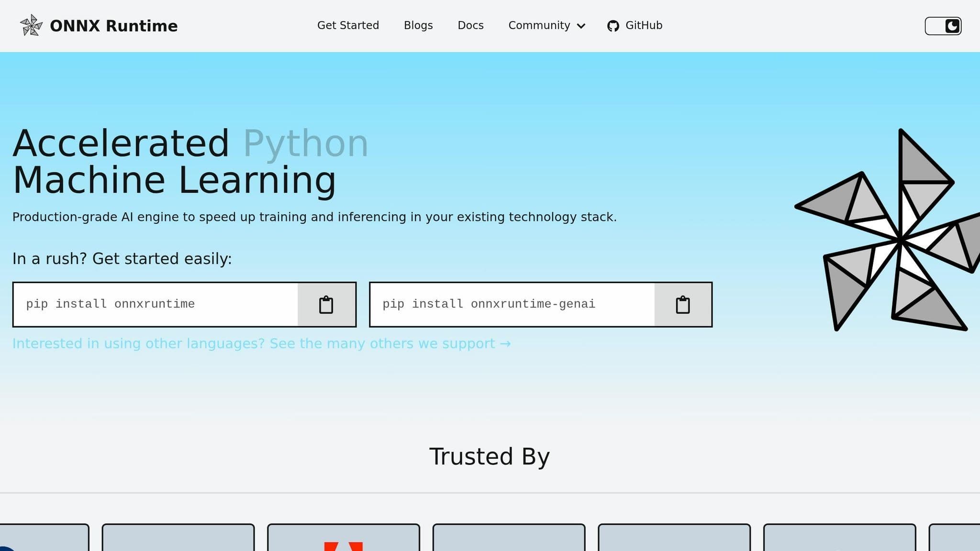Toggle the dark mode switch
Viewport: 980px width, 551px height.
943,26
